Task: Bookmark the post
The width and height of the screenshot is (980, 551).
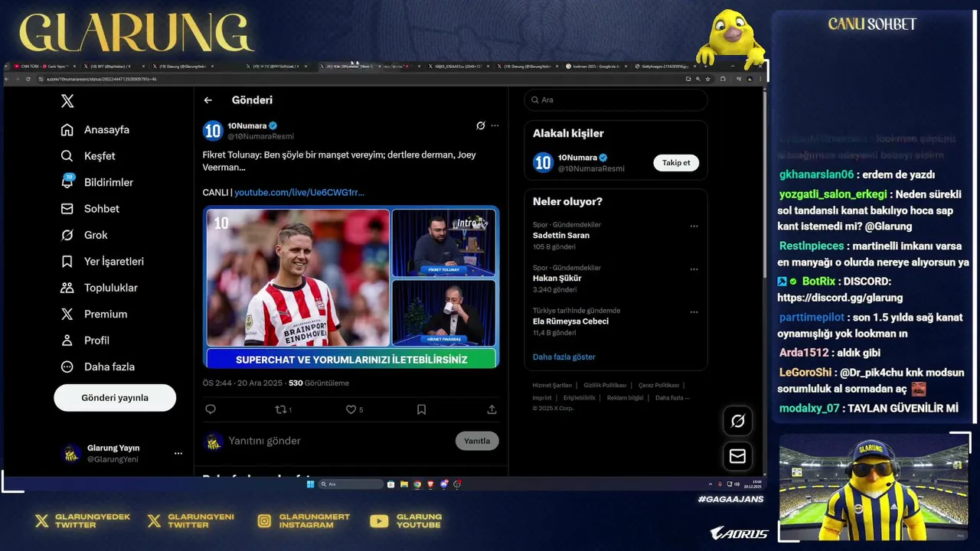Action: click(421, 409)
